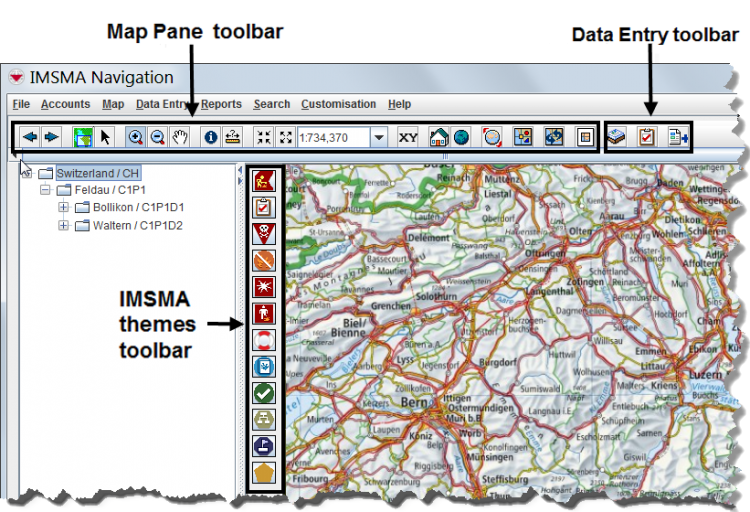Toggle the skull hazard theme

tap(265, 234)
